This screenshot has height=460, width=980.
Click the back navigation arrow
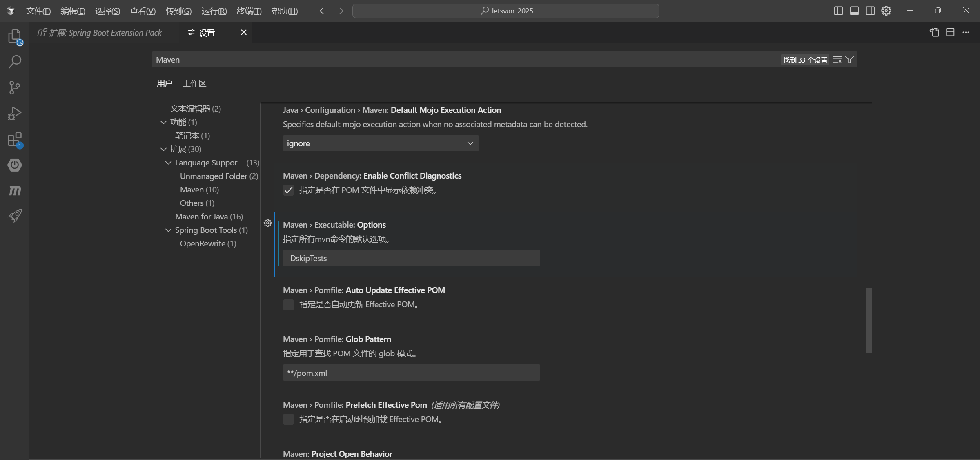323,11
